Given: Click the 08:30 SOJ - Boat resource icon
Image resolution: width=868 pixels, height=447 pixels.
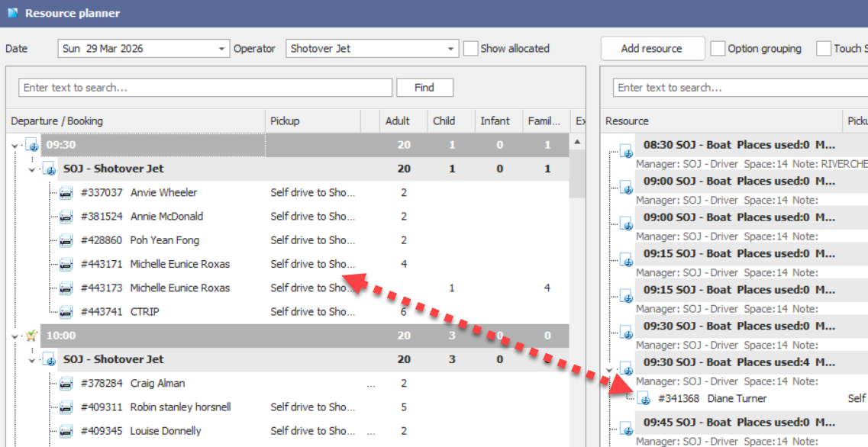Looking at the screenshot, I should pos(625,150).
